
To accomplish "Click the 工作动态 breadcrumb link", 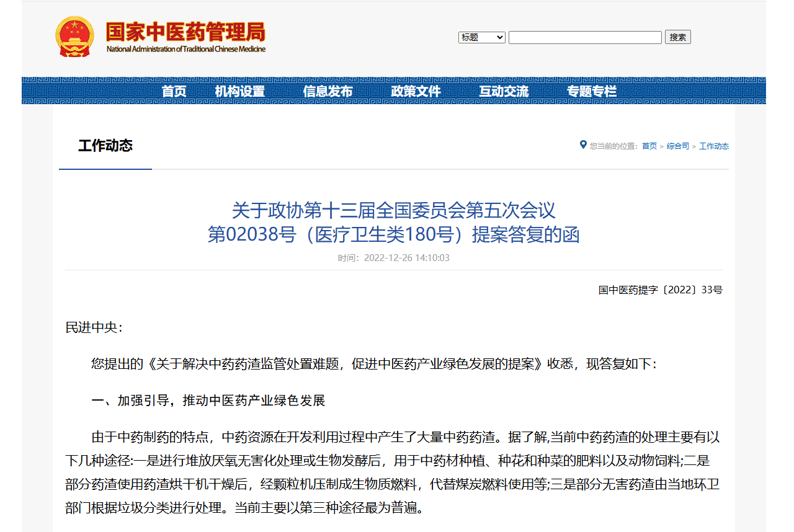I will 713,146.
